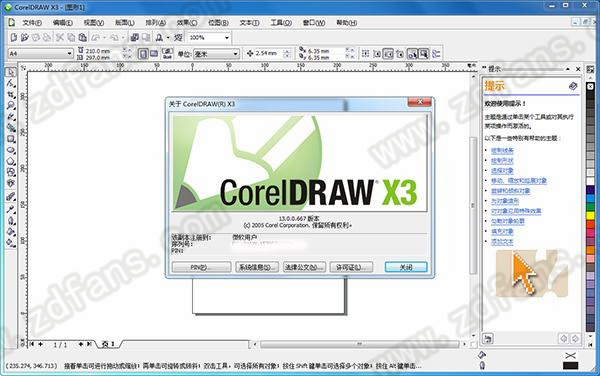Click the New document icon in the toolbar
The width and height of the screenshot is (600, 376).
click(x=14, y=37)
